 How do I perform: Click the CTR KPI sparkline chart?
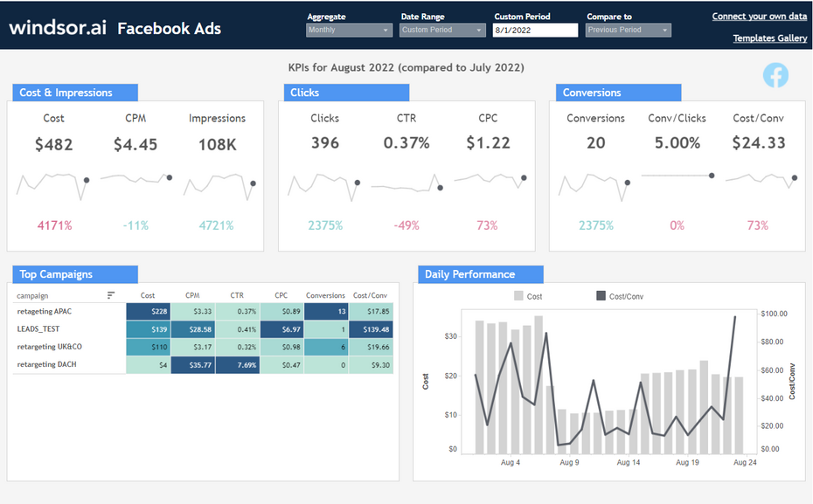(407, 184)
